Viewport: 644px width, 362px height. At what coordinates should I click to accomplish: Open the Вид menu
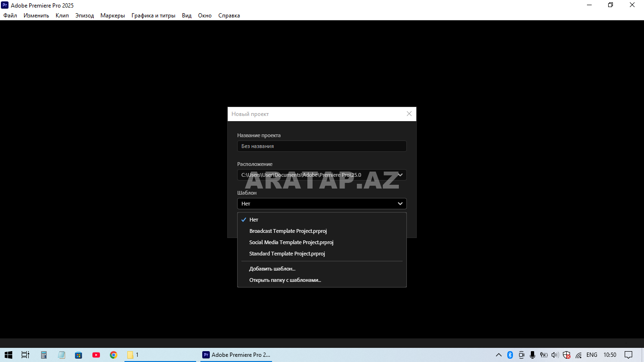coord(187,16)
